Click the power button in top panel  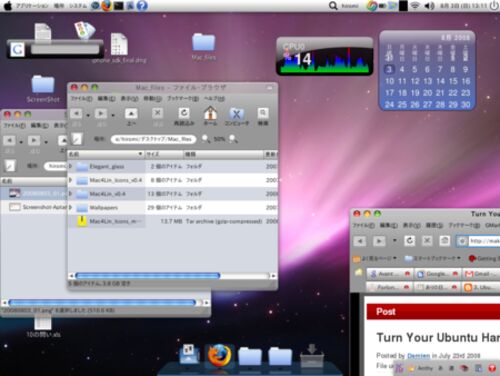point(495,6)
